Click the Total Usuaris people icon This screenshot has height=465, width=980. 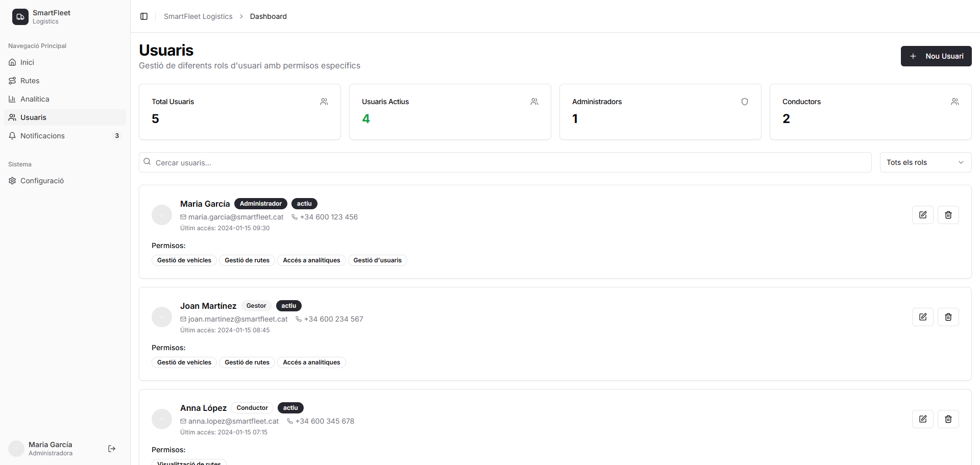pyautogui.click(x=324, y=102)
